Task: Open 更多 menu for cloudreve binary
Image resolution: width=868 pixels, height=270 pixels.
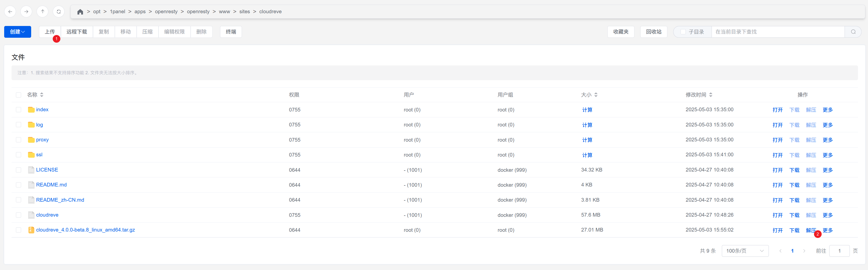Action: coord(828,215)
